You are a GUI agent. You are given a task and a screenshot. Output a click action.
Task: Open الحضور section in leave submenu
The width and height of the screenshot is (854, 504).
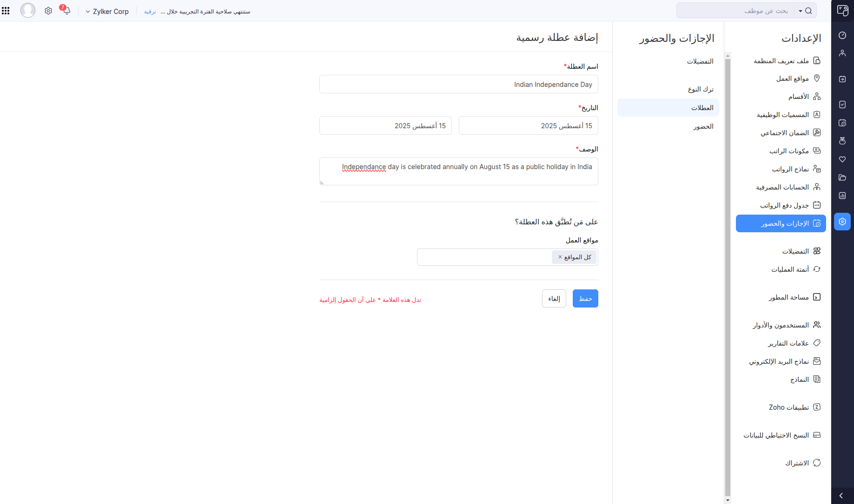click(703, 126)
